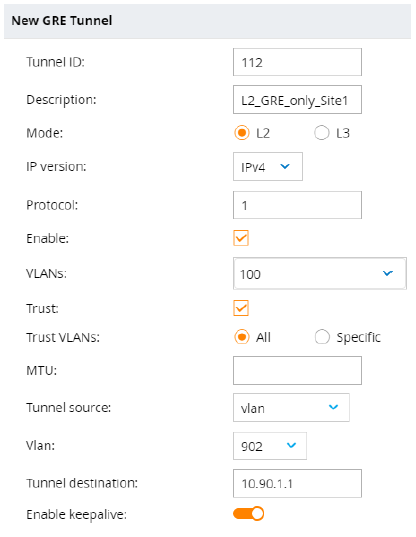
Task: Choose Specific for Trust VLANs
Action: click(322, 337)
